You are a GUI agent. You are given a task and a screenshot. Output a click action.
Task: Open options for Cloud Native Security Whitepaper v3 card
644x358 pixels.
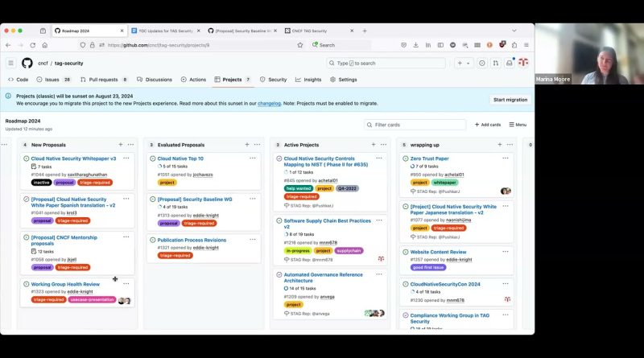126,158
